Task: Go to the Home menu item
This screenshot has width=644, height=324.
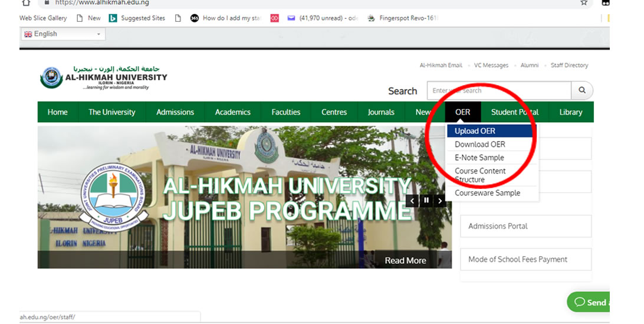Action: [x=58, y=112]
